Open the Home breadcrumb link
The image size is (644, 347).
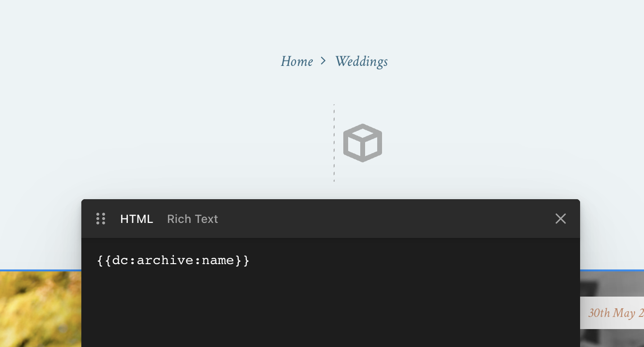click(x=296, y=62)
